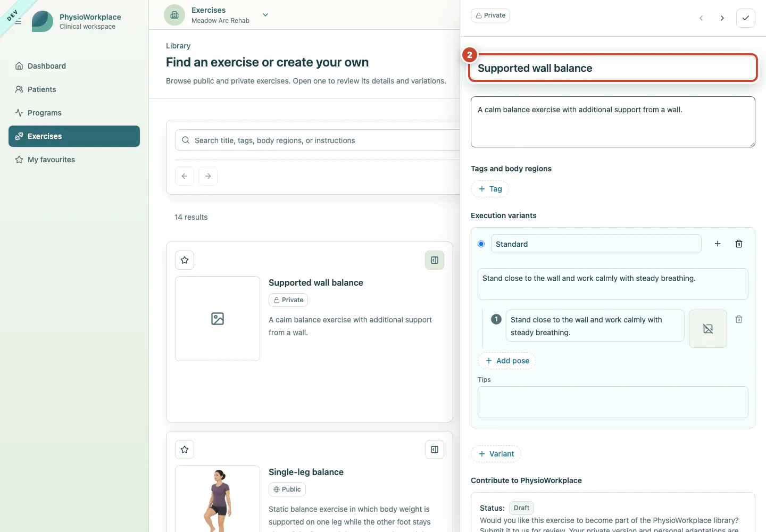Click the search magnifier icon

pos(186,140)
